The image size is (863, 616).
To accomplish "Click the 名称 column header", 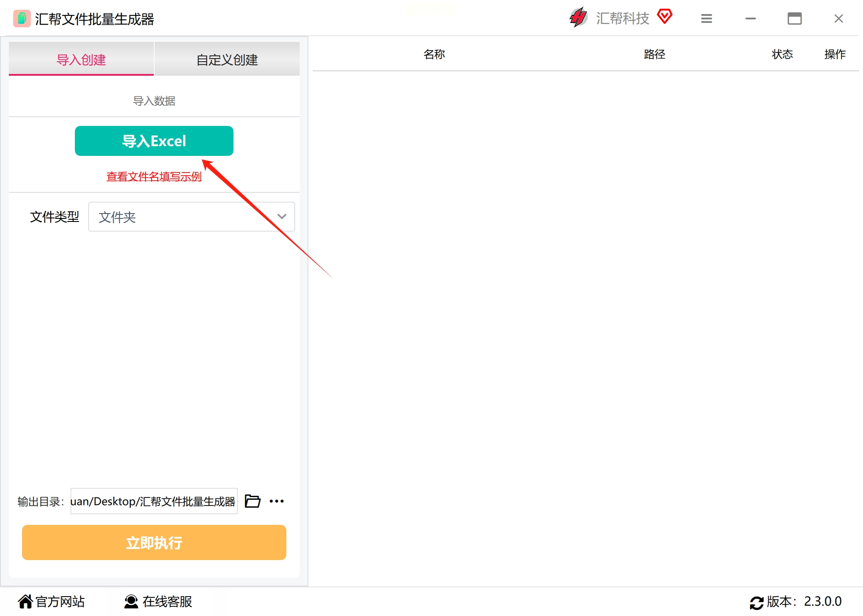I will pos(434,54).
